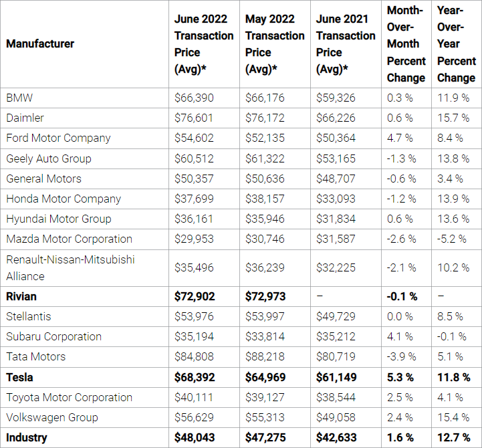Screen dimensions: 482x448
Task: Select the Renault-Nissan-Mitsubishi Alliance cell
Action: coord(70,267)
